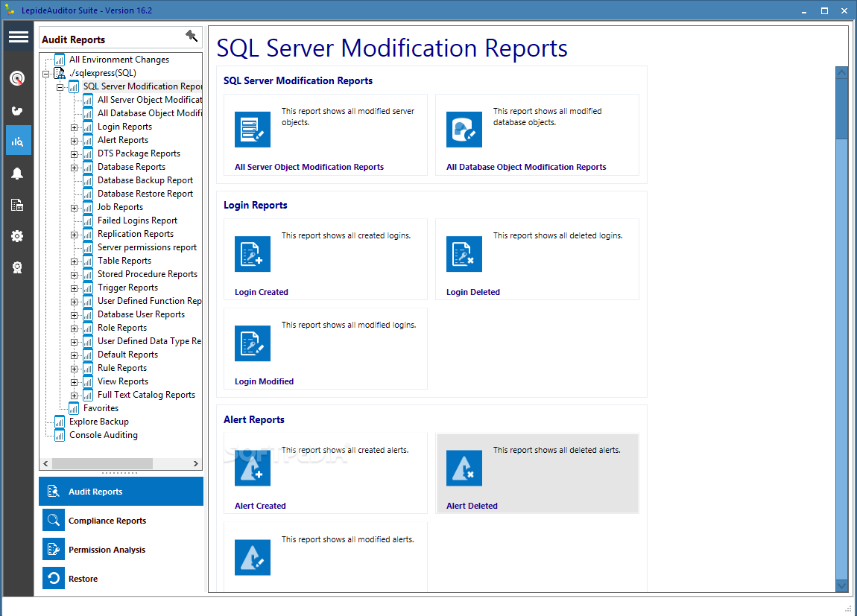Open All Server Object Modification Reports link
Viewport: 857px width, 616px height.
(309, 167)
